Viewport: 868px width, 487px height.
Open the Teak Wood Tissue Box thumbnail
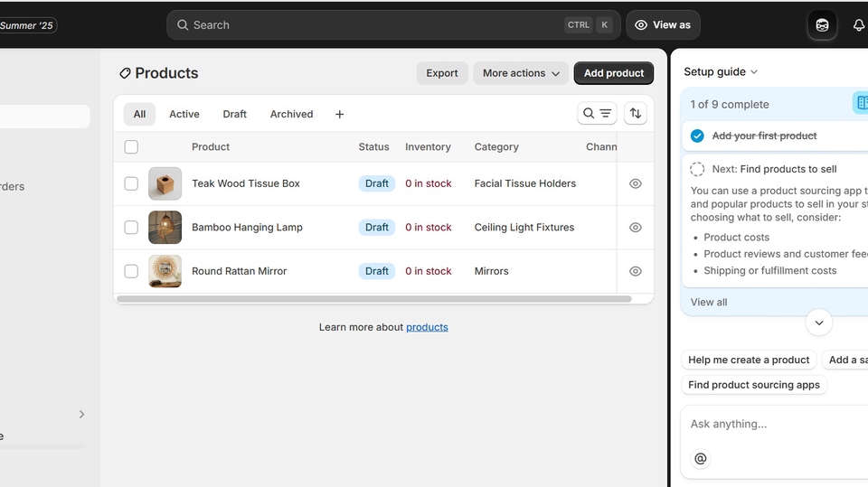coord(165,183)
